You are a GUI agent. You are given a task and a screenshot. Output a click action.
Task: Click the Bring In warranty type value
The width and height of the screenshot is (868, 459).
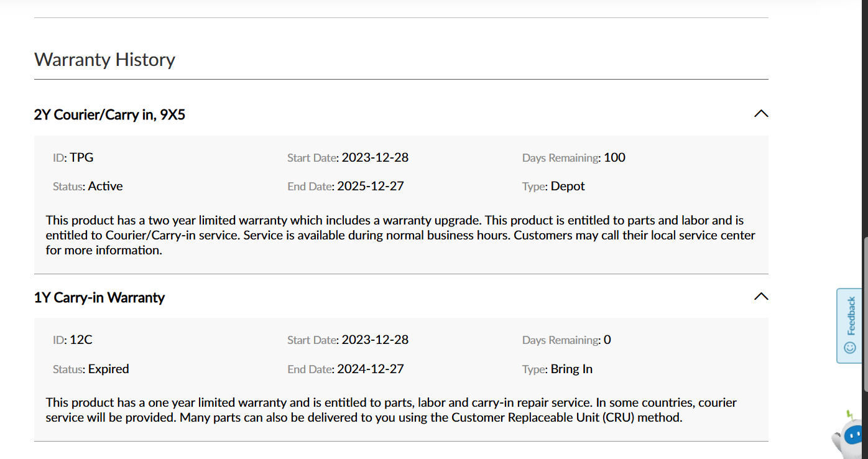tap(571, 369)
